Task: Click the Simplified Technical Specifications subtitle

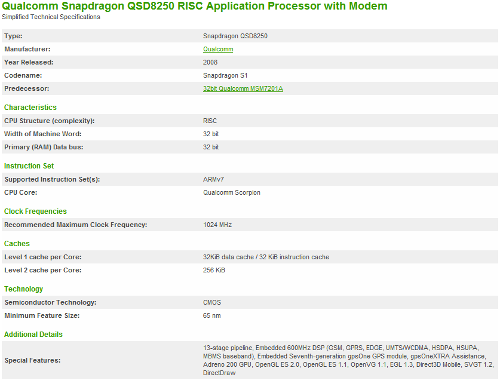Action: 51,17
